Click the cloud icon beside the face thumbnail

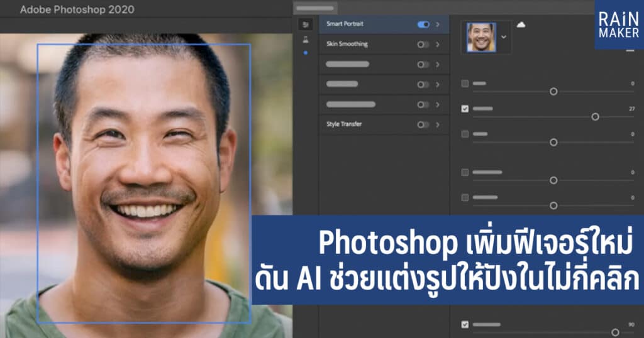(521, 25)
